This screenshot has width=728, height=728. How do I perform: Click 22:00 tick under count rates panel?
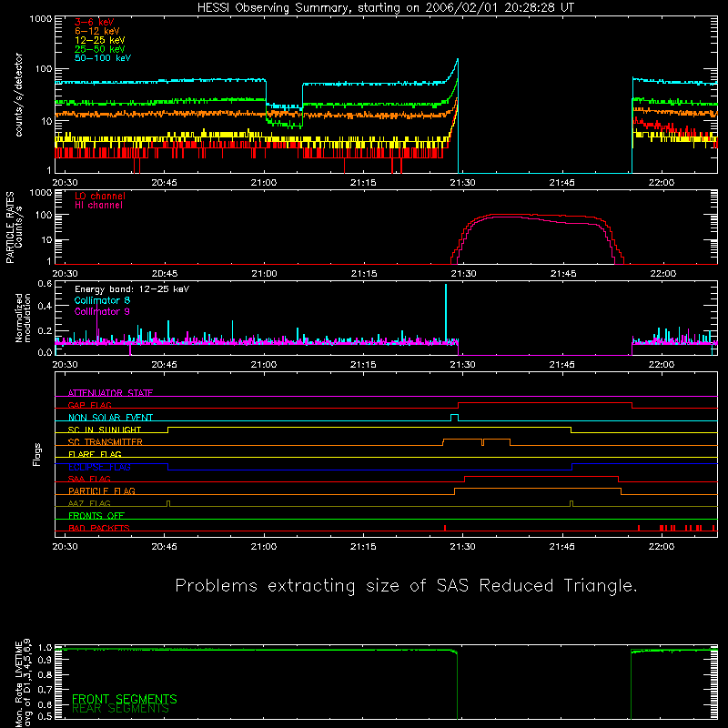(662, 183)
